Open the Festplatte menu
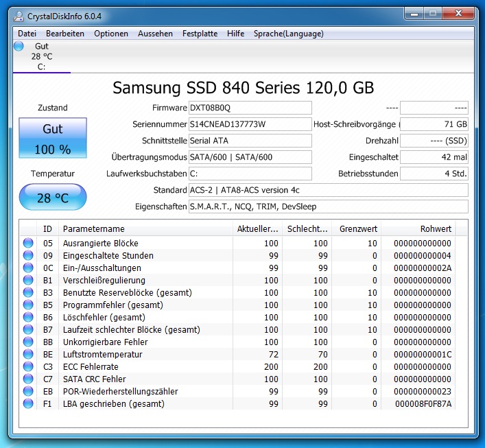 200,34
